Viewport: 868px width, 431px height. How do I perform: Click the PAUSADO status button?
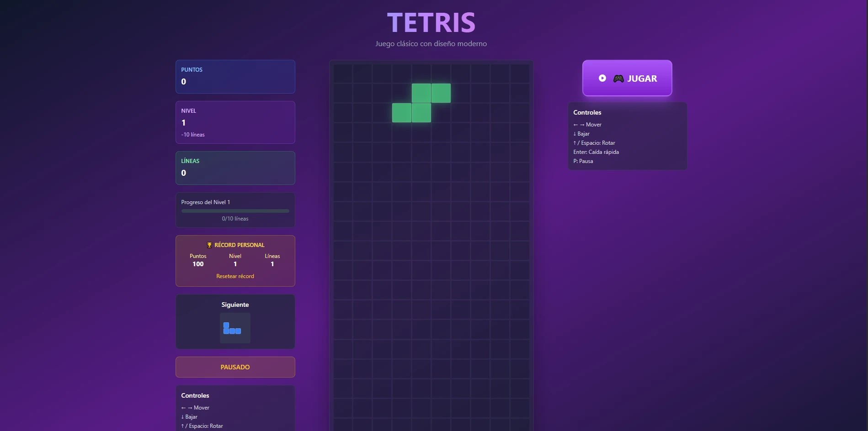coord(235,367)
